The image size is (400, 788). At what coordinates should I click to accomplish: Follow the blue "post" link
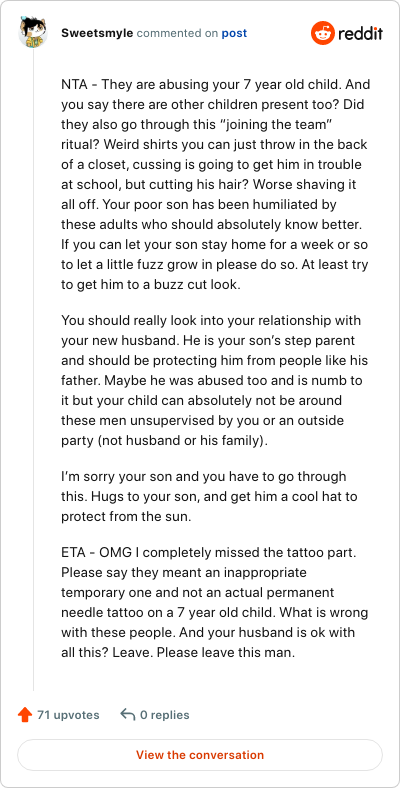(234, 33)
